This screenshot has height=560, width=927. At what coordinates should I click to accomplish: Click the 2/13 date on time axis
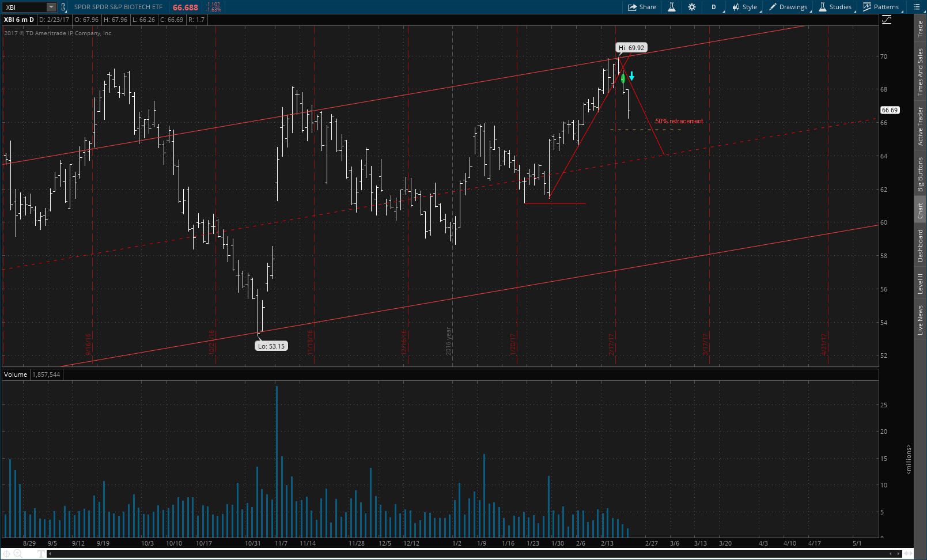(607, 543)
